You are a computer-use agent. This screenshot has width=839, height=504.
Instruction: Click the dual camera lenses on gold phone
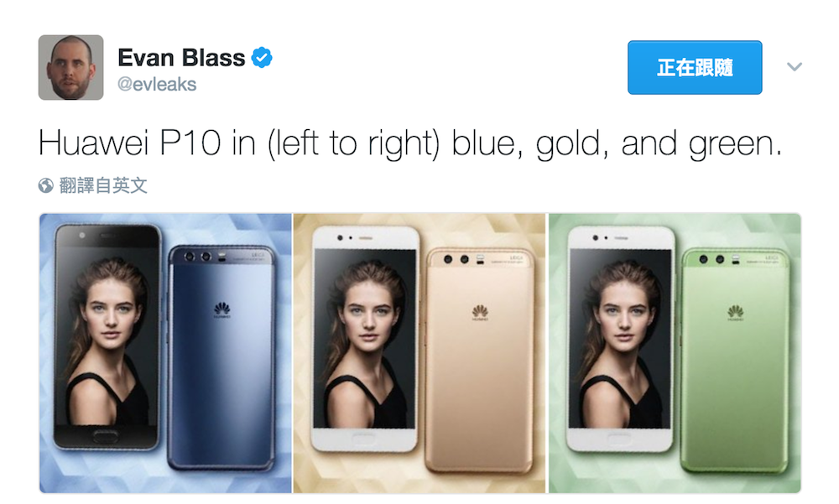coord(456,259)
